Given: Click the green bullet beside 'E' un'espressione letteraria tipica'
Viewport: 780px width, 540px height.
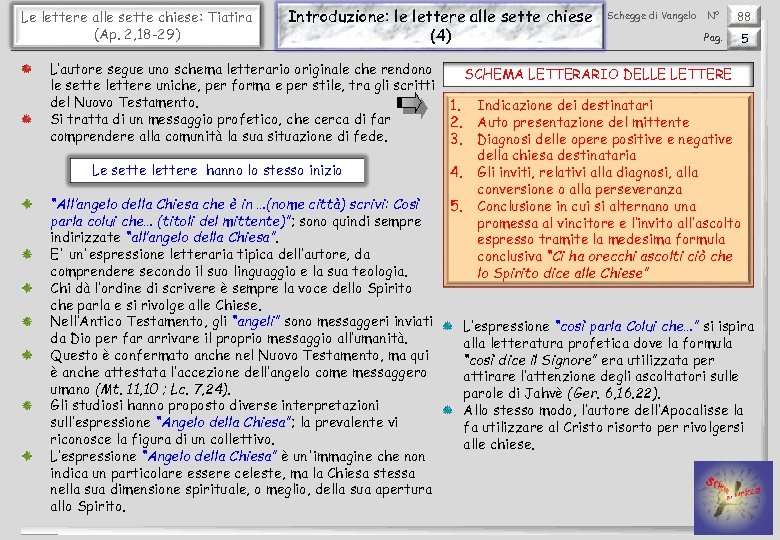Looking at the screenshot, I should pyautogui.click(x=27, y=254).
